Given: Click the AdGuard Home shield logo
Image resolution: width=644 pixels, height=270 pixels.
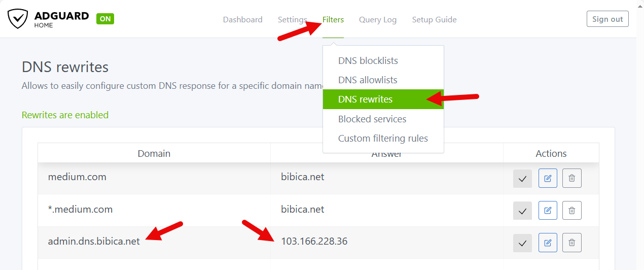Looking at the screenshot, I should 18,19.
